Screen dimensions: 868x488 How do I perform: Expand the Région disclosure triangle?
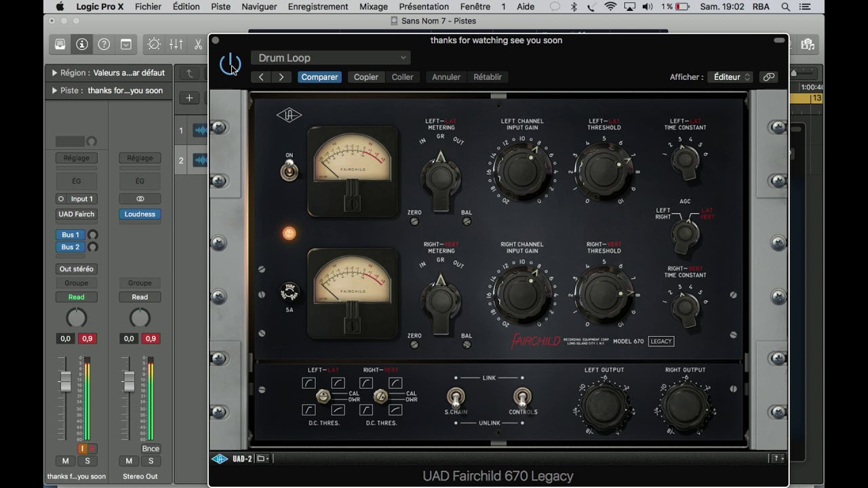click(54, 73)
